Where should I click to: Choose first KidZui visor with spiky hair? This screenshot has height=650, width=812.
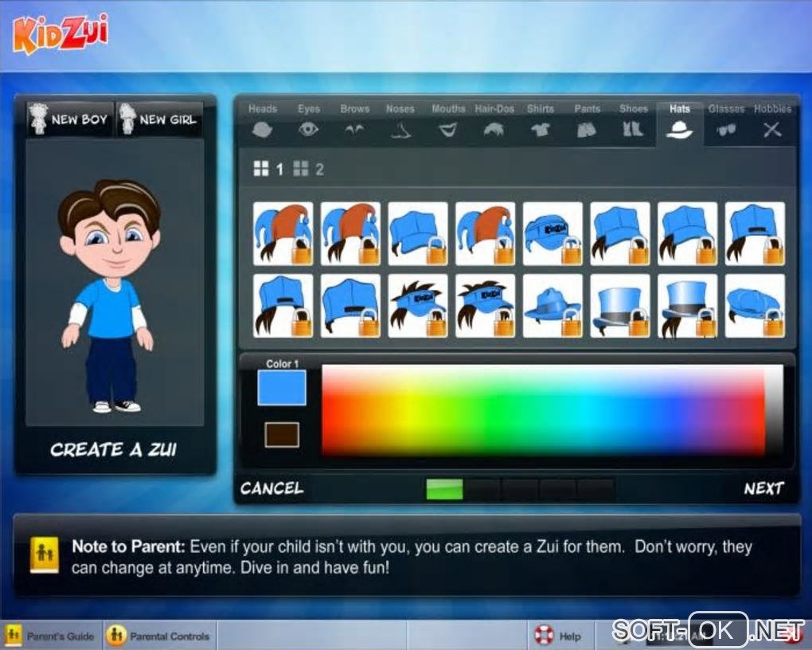418,306
